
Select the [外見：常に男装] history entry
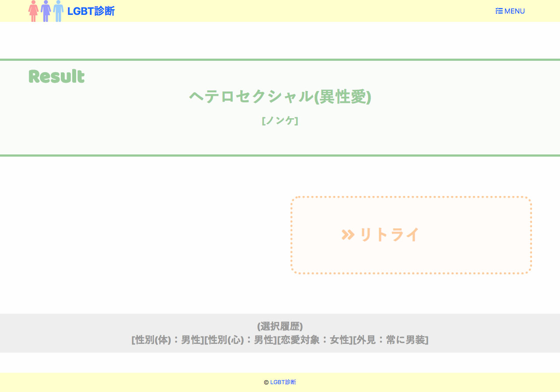click(x=391, y=340)
